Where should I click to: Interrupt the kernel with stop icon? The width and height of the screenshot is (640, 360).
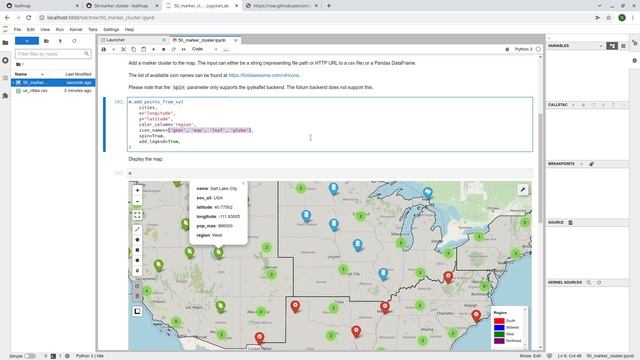(x=163, y=49)
